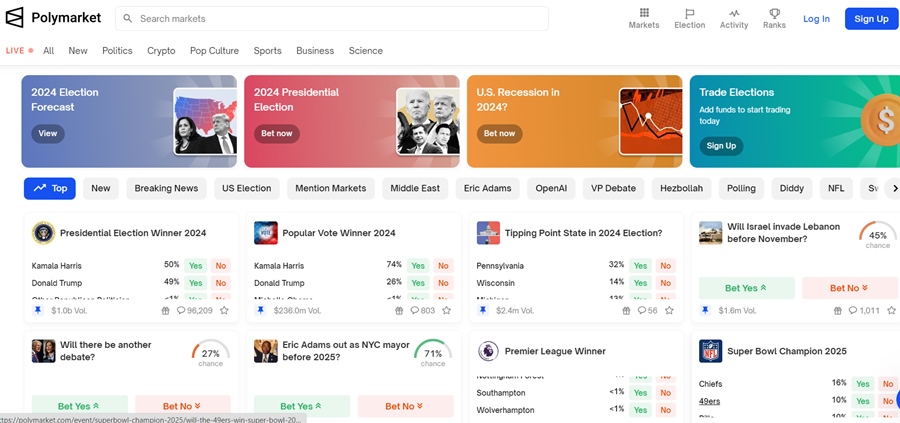
Task: Select the US Election filter chip
Action: coord(247,188)
